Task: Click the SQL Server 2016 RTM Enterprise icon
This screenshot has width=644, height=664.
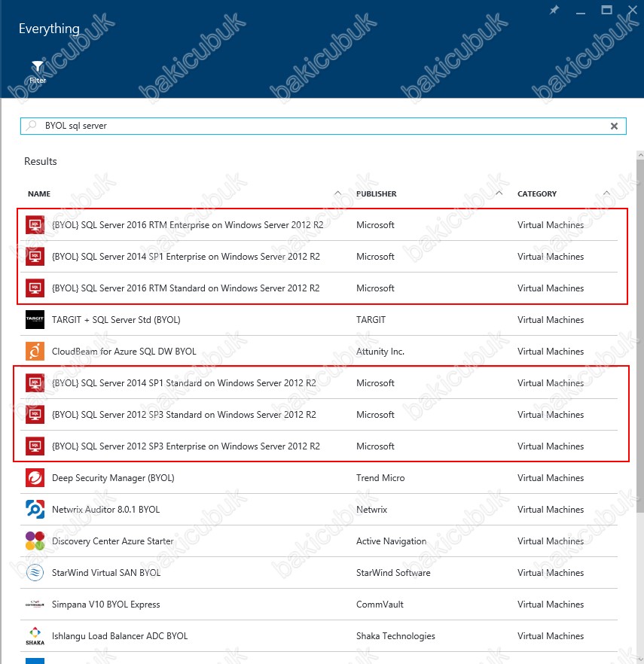Action: (x=35, y=225)
